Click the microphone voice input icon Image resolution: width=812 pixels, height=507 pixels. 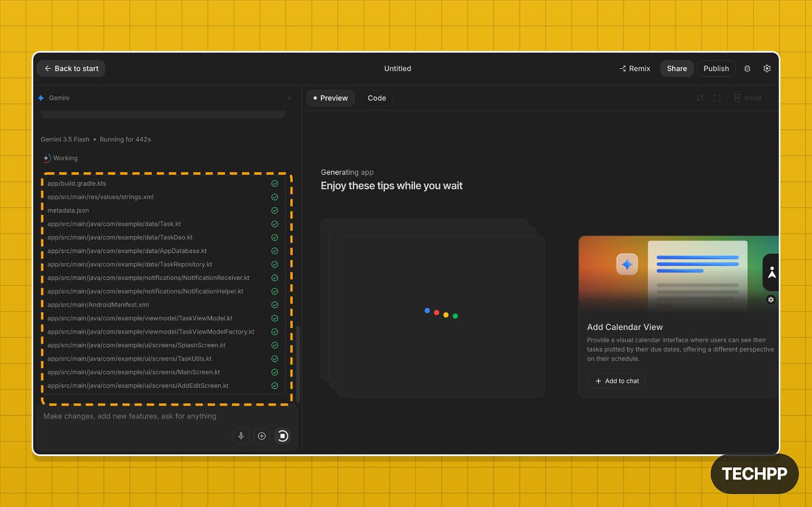(241, 436)
